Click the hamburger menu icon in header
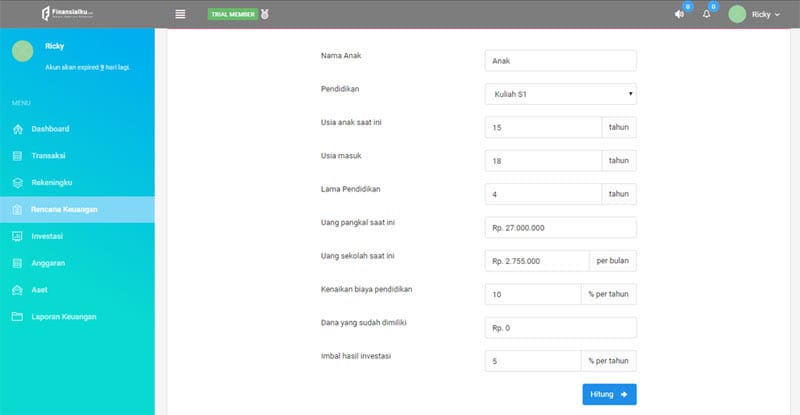The width and height of the screenshot is (800, 415). (x=180, y=14)
